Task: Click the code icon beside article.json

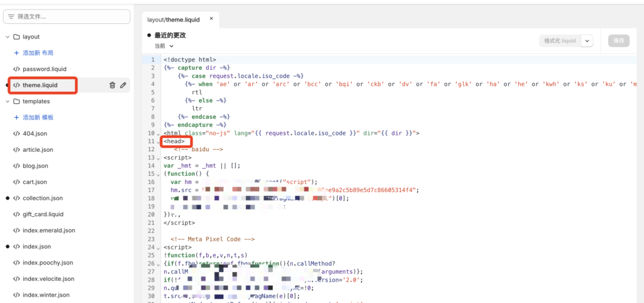Action: click(x=16, y=150)
